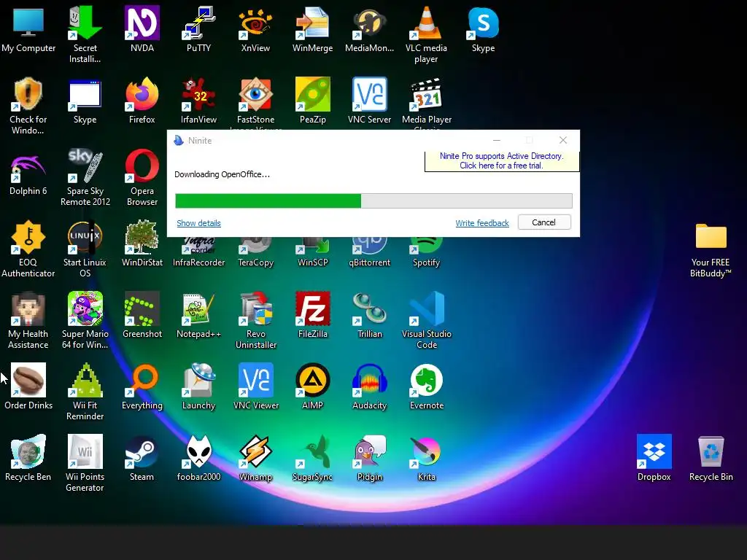Image resolution: width=747 pixels, height=560 pixels.
Task: Select the Wii Fit Reminder icon
Action: coord(85,380)
